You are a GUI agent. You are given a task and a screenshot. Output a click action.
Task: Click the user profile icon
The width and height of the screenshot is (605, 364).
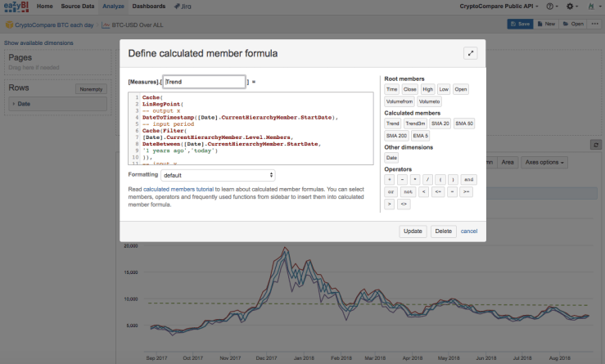click(591, 7)
